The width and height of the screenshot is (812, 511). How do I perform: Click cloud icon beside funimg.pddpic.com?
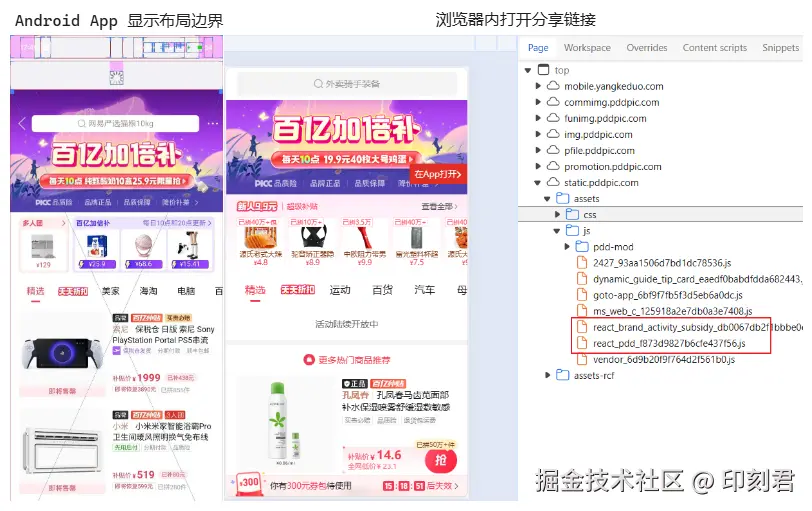[x=553, y=118]
